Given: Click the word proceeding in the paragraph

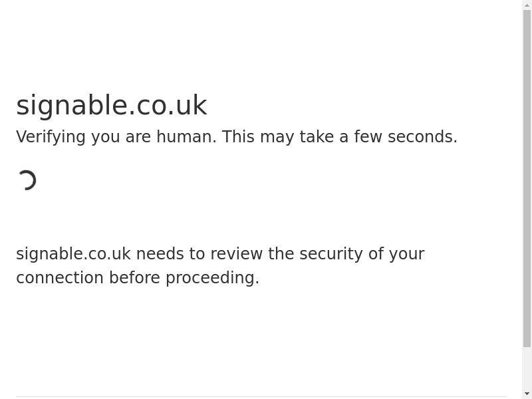Looking at the screenshot, I should [x=211, y=278].
